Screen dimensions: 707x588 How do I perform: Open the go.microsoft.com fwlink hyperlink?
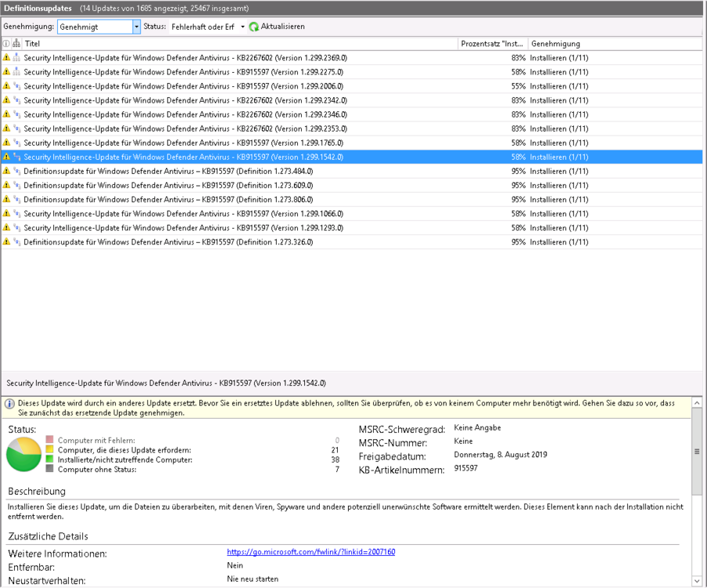(x=311, y=552)
